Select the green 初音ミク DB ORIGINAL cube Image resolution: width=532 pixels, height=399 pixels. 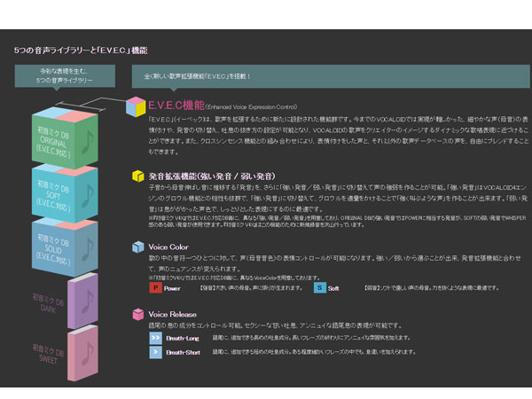(x=65, y=137)
